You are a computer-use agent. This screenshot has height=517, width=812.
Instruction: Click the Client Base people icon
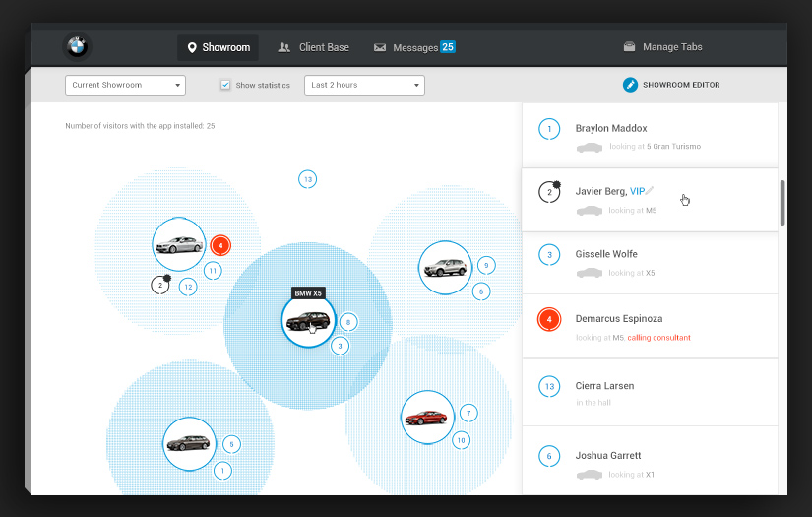[283, 47]
